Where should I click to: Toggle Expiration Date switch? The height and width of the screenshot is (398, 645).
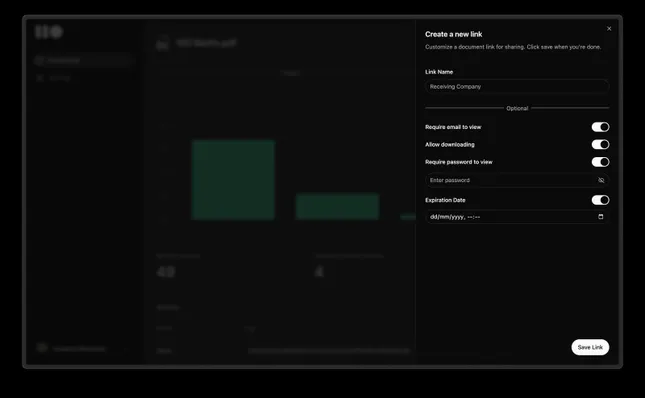pos(600,200)
